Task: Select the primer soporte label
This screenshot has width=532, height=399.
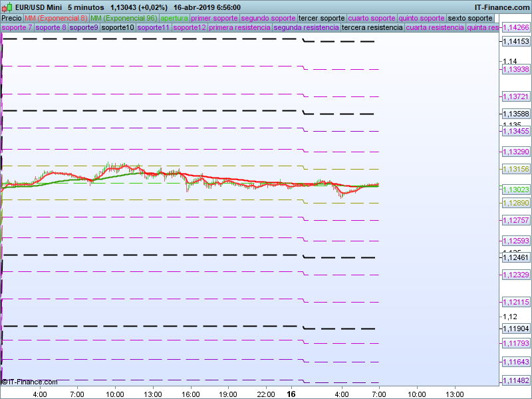Action: (213, 18)
